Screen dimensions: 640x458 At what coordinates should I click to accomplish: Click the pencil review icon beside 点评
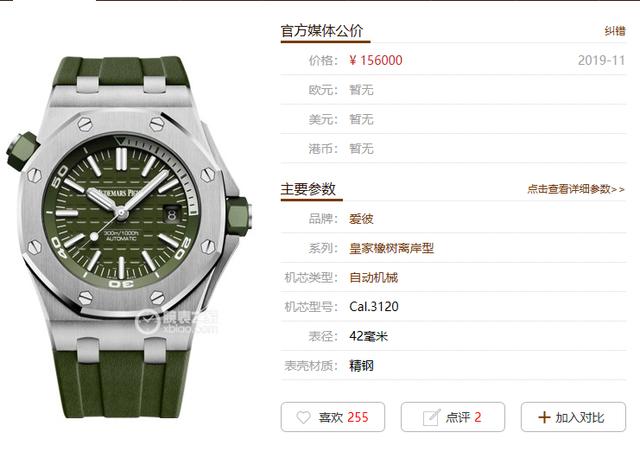[x=431, y=417]
